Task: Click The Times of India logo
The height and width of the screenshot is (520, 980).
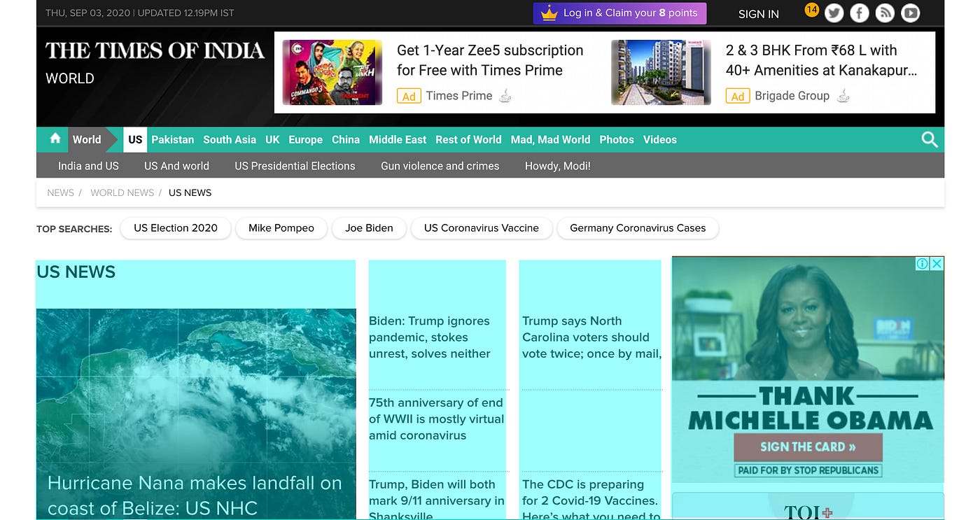Action: (x=155, y=50)
